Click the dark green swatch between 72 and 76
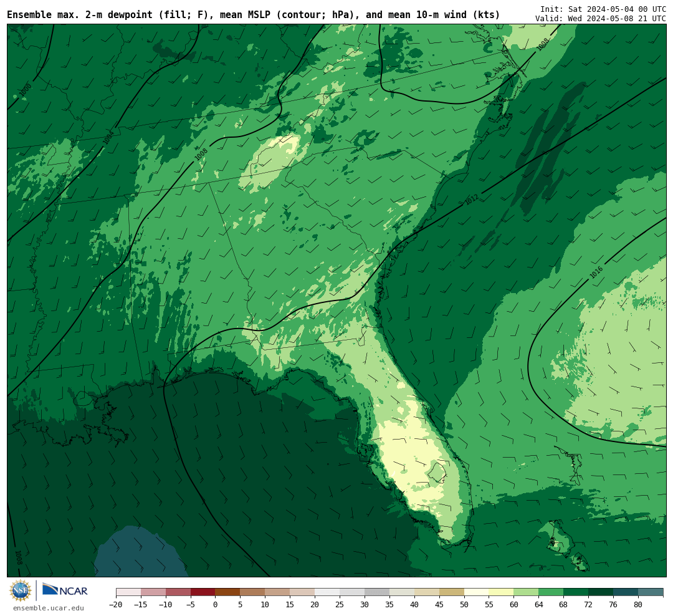 tap(601, 592)
